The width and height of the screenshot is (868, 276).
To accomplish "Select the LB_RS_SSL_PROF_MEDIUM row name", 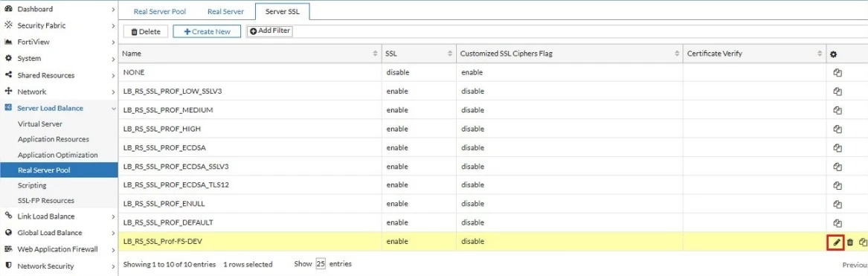I will pos(168,110).
